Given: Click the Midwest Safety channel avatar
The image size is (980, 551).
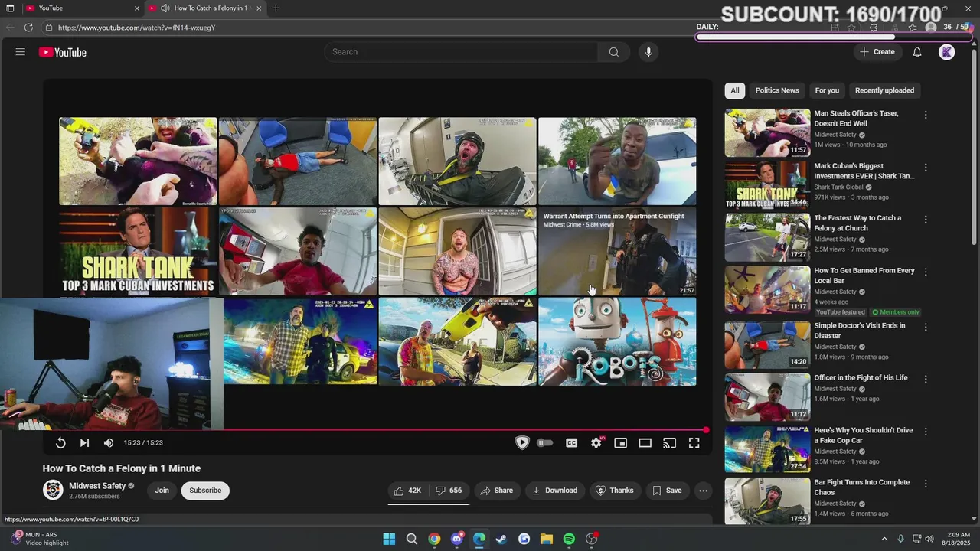Looking at the screenshot, I should pyautogui.click(x=53, y=490).
